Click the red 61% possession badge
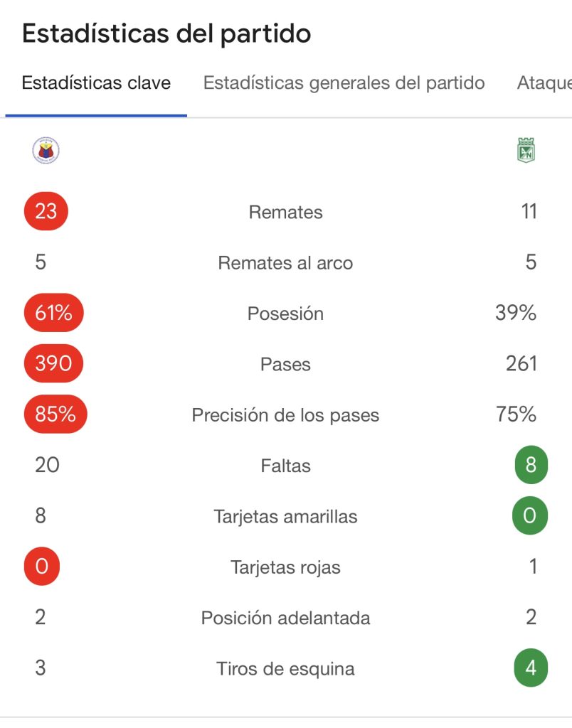This screenshot has height=728, width=572. click(x=54, y=313)
